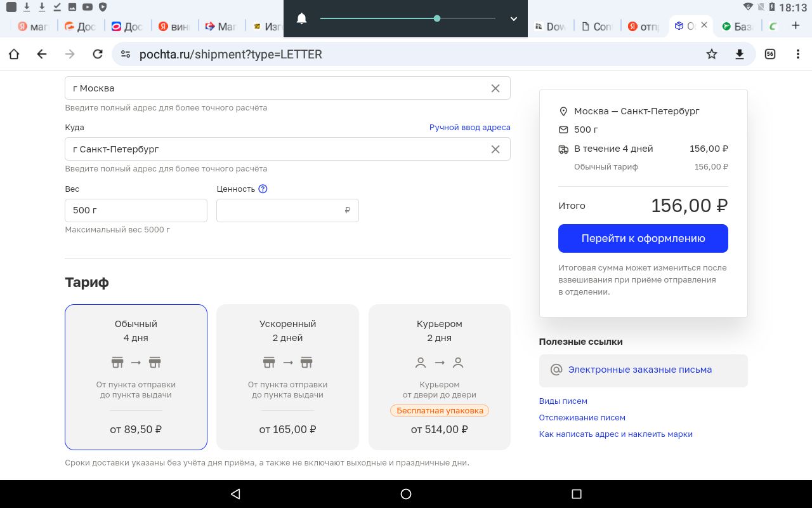Clear the Санкт-Петербург destination field
The image size is (812, 508).
point(495,149)
